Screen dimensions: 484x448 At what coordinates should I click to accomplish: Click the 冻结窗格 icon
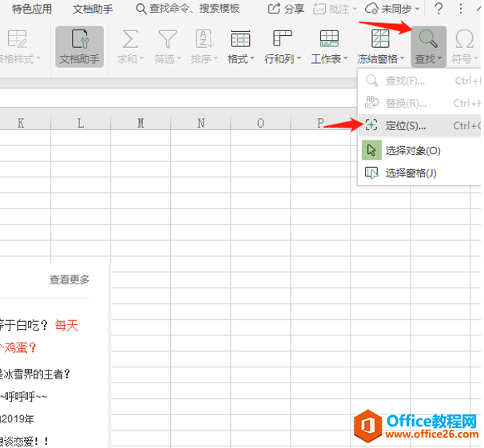click(380, 40)
